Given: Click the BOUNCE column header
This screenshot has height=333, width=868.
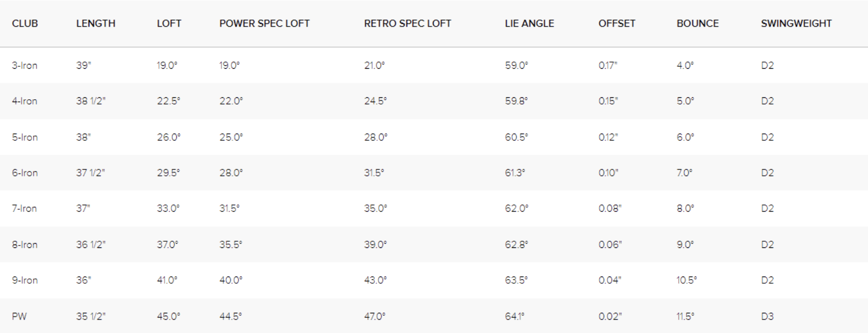Looking at the screenshot, I should (x=697, y=24).
